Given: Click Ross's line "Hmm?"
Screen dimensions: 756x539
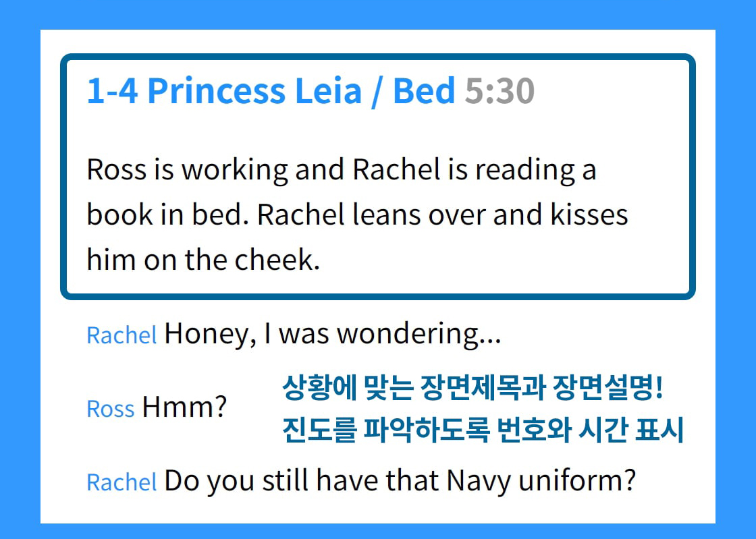Looking at the screenshot, I should click(184, 407).
